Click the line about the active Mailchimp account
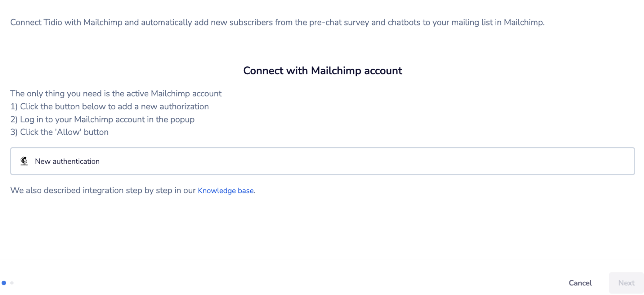 (116, 94)
